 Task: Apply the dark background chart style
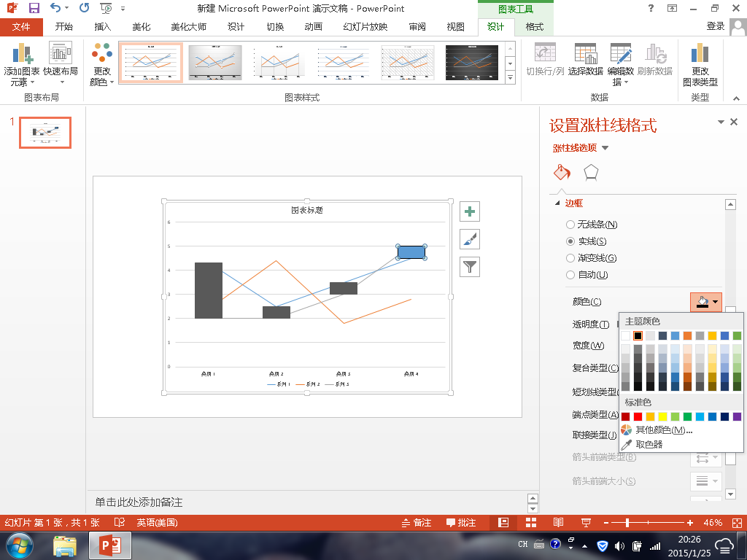(472, 63)
